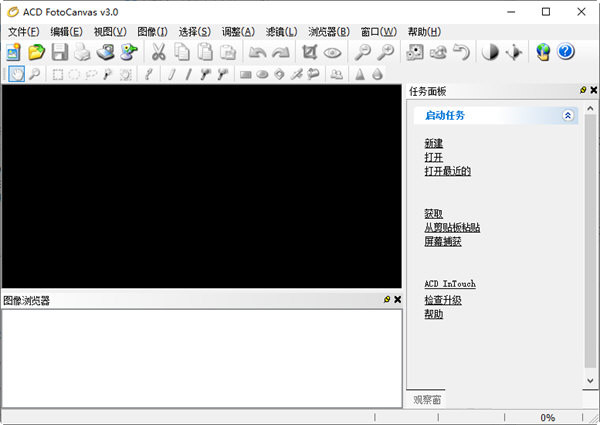
Task: Click the globe with hand icon
Action: pos(543,52)
